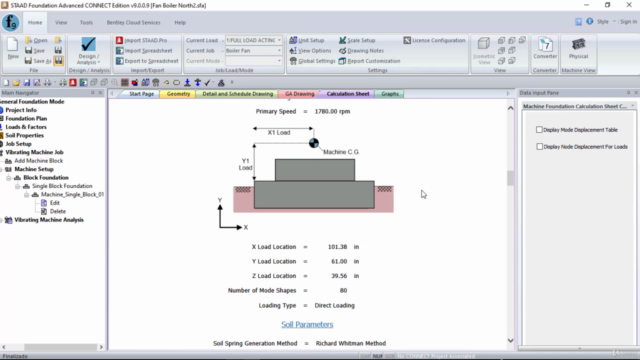Click Edit under Machine_Single_Block_01
The width and height of the screenshot is (640, 360).
(55, 203)
